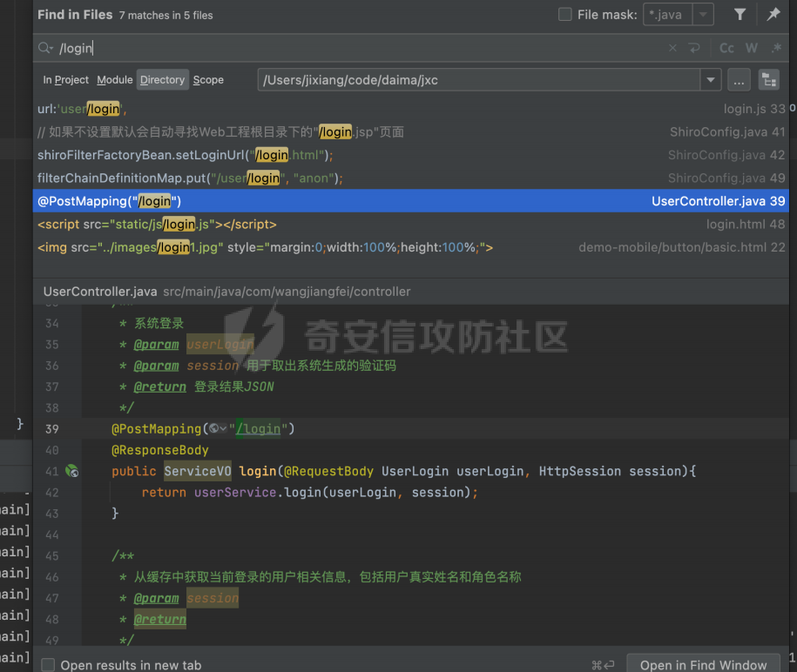The image size is (797, 672).
Task: Enable Open results in new tab checkbox
Action: [48, 664]
